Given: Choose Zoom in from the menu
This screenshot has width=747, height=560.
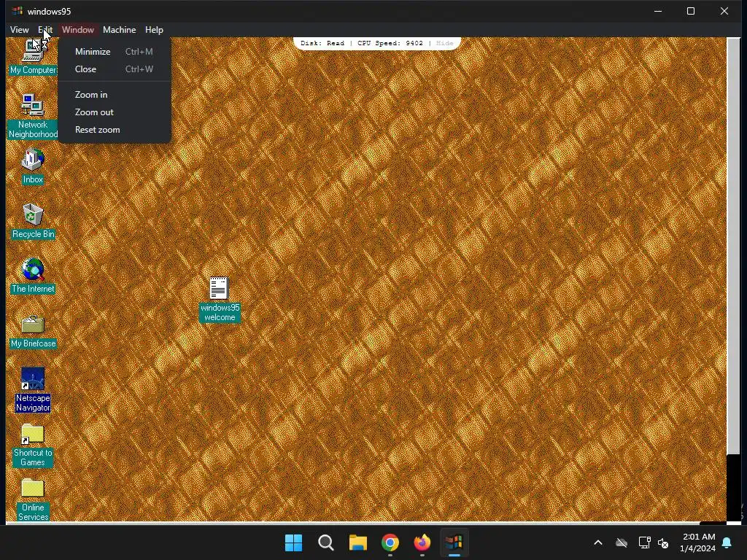Looking at the screenshot, I should 115,94.
